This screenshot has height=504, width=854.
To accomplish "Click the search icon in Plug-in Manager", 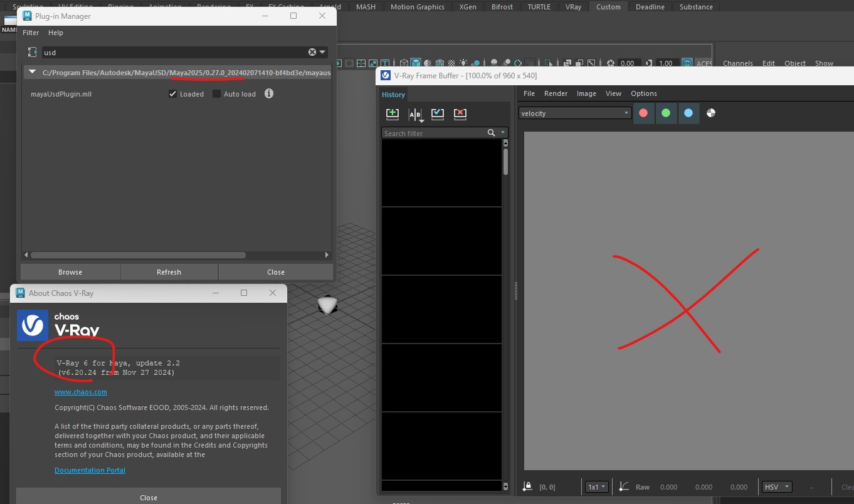I will pyautogui.click(x=33, y=52).
